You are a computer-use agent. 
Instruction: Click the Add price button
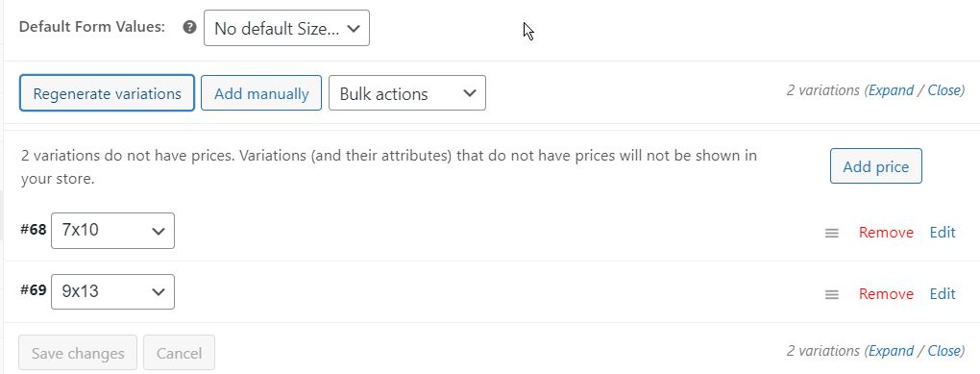coord(875,166)
